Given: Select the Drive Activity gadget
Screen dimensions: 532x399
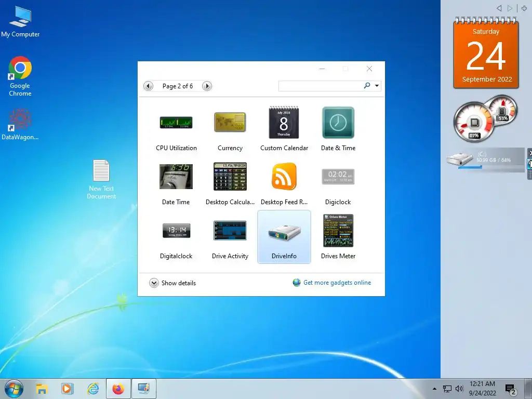Looking at the screenshot, I should (230, 237).
